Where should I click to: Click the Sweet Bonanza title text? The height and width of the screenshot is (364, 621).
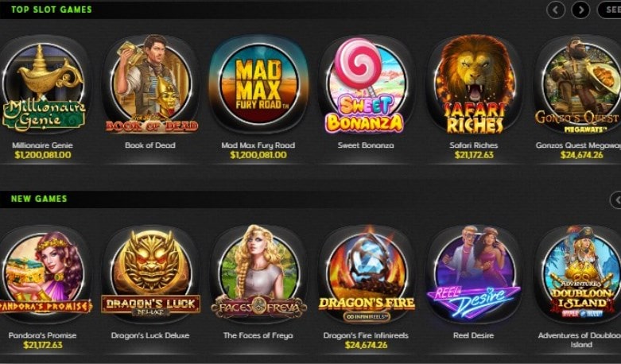(366, 145)
